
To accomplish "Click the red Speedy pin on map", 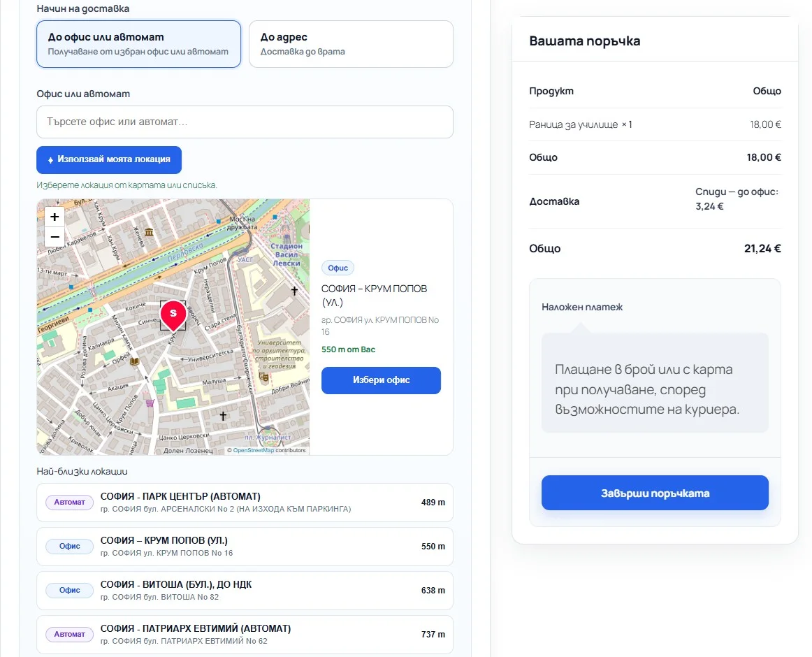I will point(173,315).
